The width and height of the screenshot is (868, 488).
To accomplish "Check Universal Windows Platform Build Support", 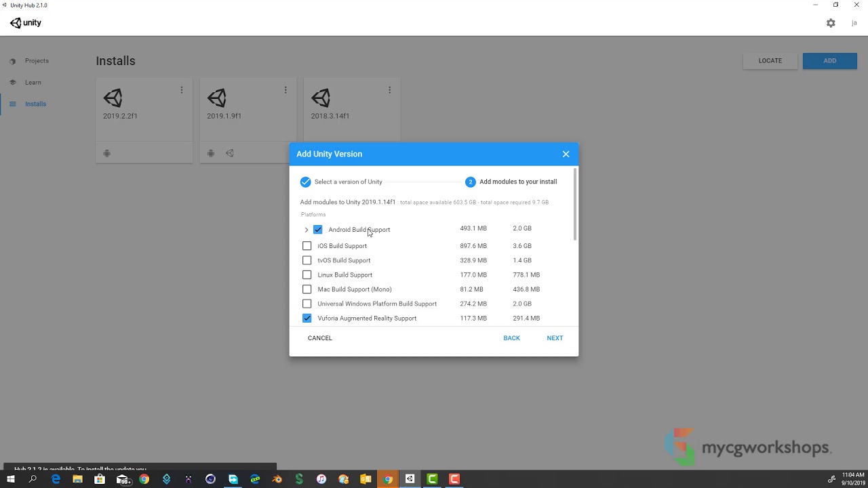I will coord(307,304).
